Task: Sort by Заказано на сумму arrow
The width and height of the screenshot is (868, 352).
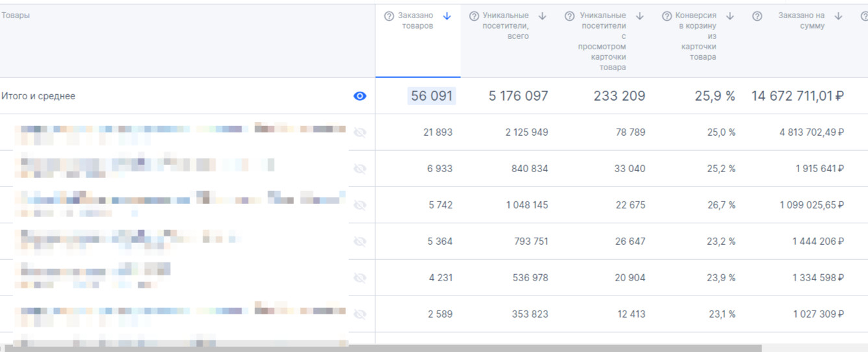Action: point(839,16)
